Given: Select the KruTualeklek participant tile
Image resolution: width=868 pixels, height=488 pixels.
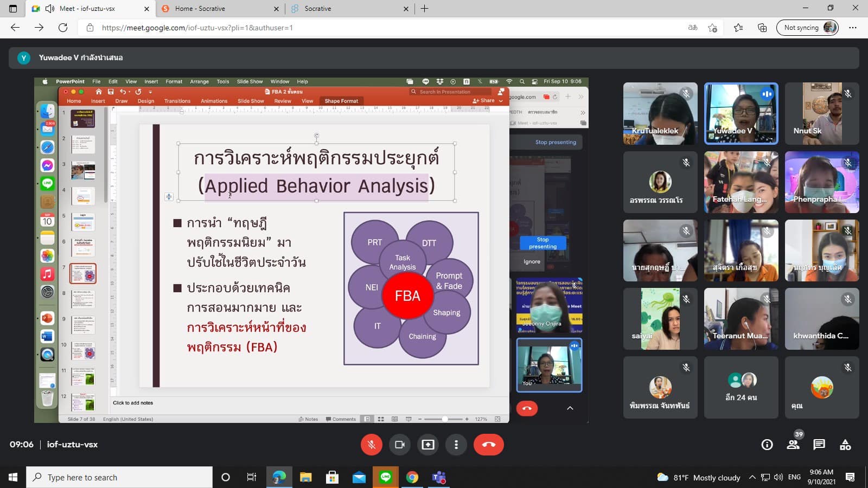Looking at the screenshot, I should [660, 113].
